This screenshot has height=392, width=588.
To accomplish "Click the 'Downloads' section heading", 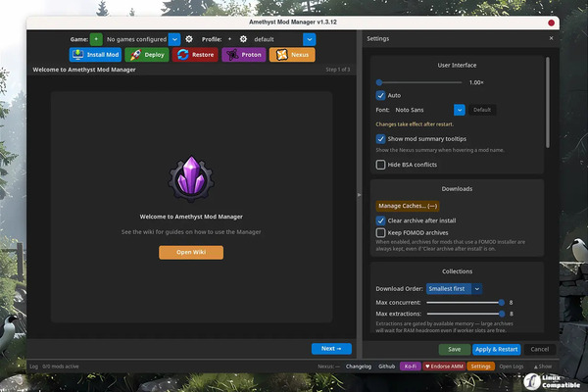I will point(457,189).
